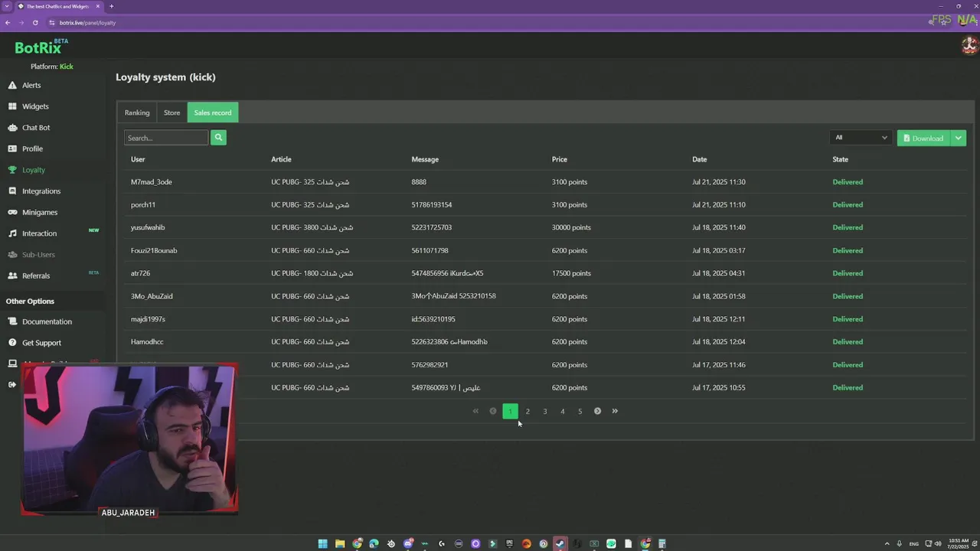Jump to the first page with the double arrow
The width and height of the screenshot is (980, 551).
(x=475, y=411)
